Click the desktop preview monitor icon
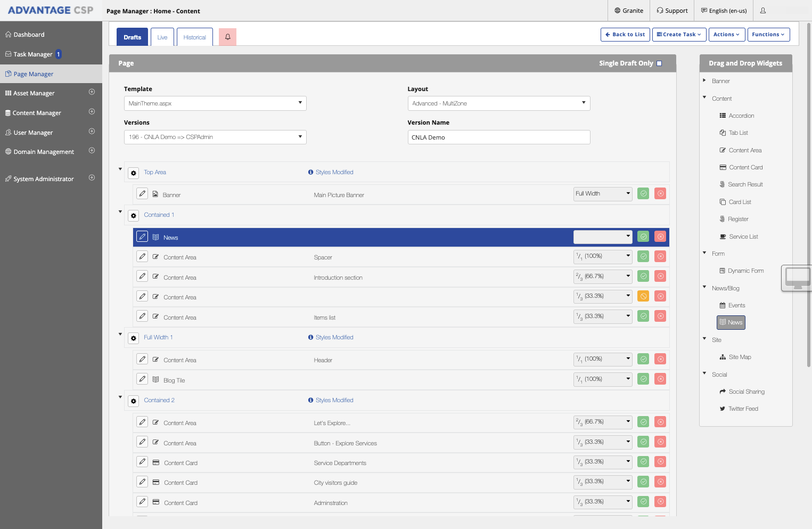The width and height of the screenshot is (812, 529). tap(797, 278)
